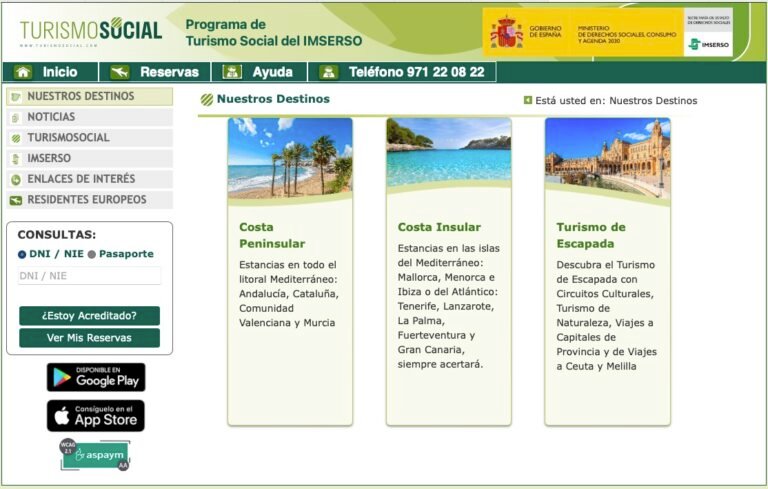Click the TurismoSocial logo in header
Viewport: 768px width, 489px height.
(x=91, y=31)
